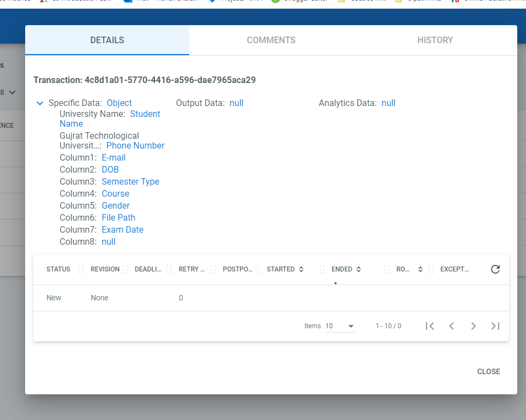Click the 'DOB' value of Column2
The width and height of the screenshot is (526, 420).
coord(110,170)
